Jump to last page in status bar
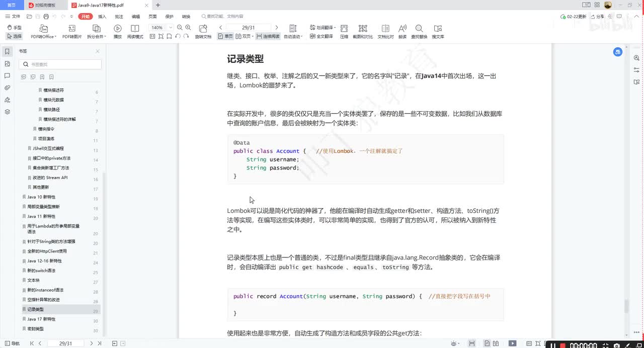Image resolution: width=644 pixels, height=348 pixels. pyautogui.click(x=99, y=343)
